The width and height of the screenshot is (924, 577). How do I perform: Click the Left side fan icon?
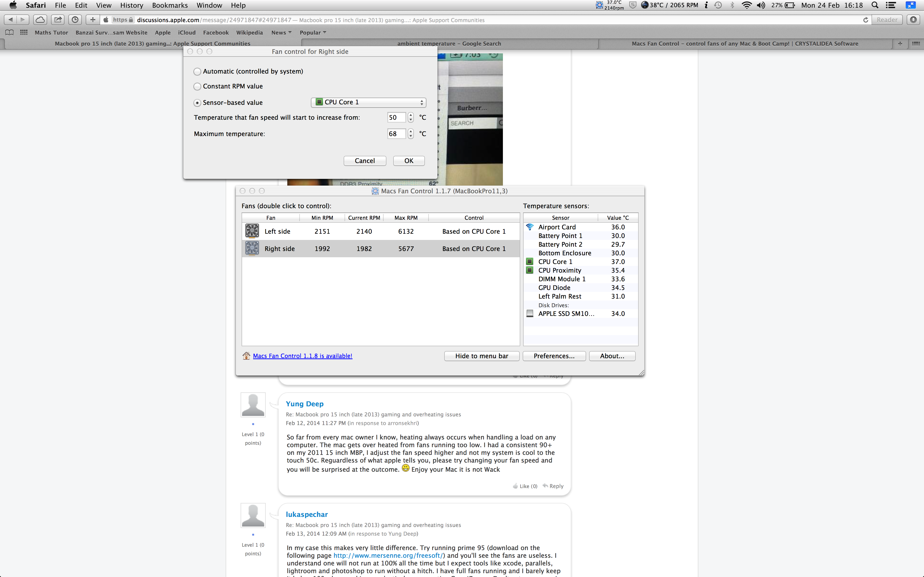coord(252,231)
